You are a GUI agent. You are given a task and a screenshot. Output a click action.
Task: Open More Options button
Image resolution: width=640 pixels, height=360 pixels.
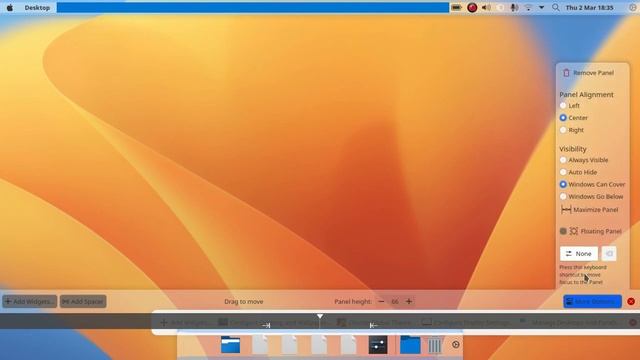point(592,302)
